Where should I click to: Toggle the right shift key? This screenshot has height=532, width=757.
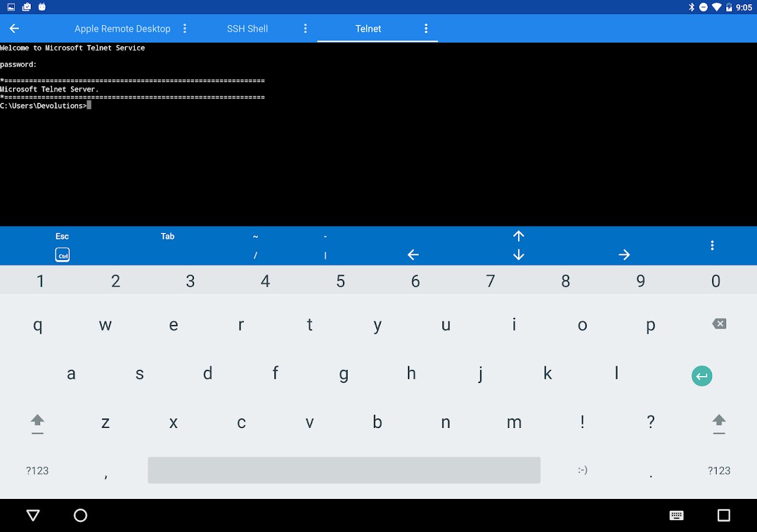pyautogui.click(x=719, y=423)
